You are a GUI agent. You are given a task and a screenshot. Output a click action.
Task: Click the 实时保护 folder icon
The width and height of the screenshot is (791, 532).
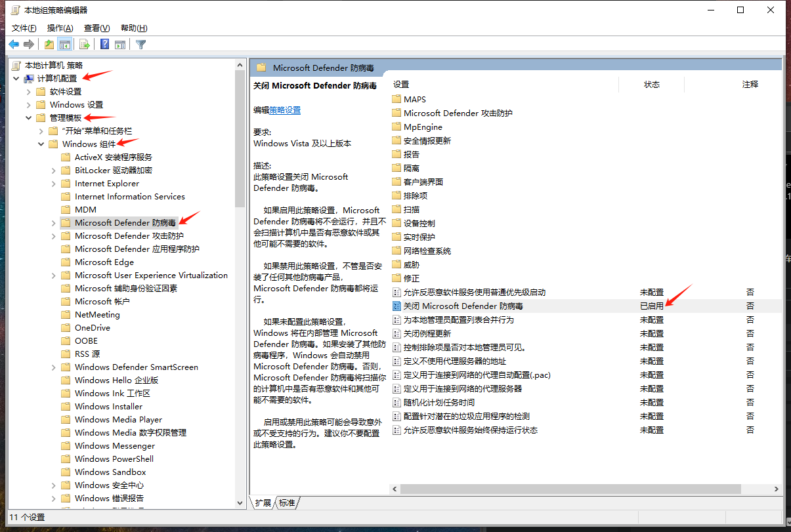396,237
